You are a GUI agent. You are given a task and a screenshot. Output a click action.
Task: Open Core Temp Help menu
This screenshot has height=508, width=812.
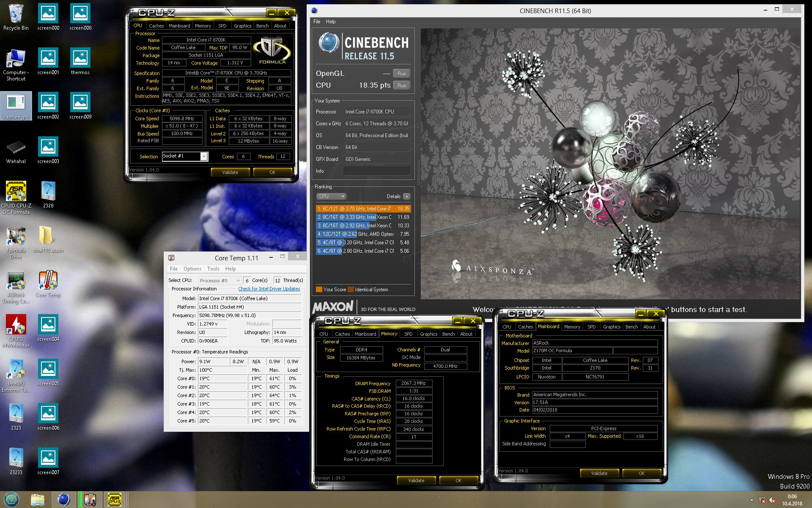pos(230,269)
